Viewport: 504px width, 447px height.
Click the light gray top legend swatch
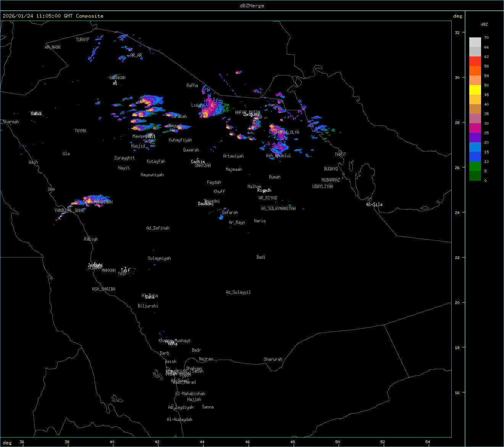pos(475,42)
